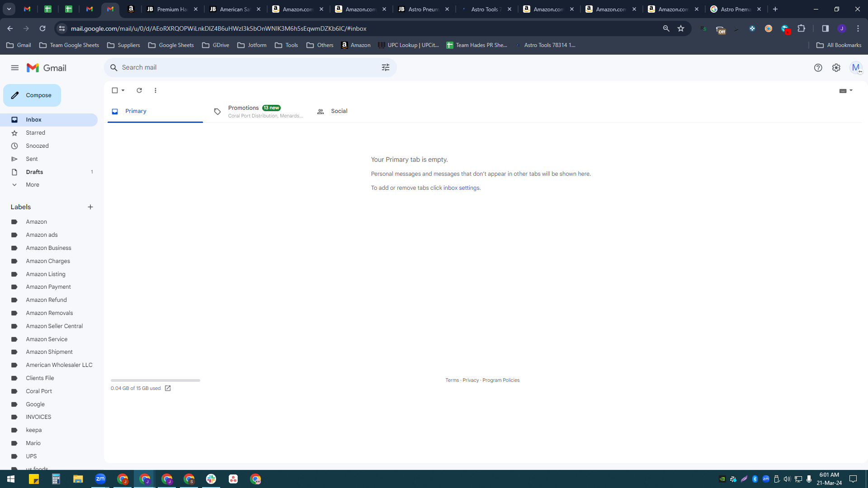Open the new tab plus button
The height and width of the screenshot is (488, 868).
point(775,9)
